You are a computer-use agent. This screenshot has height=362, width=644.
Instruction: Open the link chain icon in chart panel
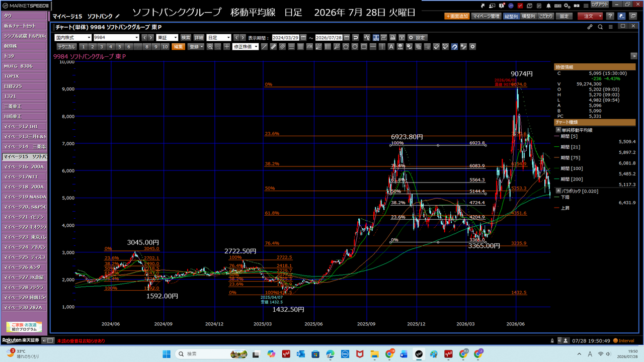pos(590,27)
